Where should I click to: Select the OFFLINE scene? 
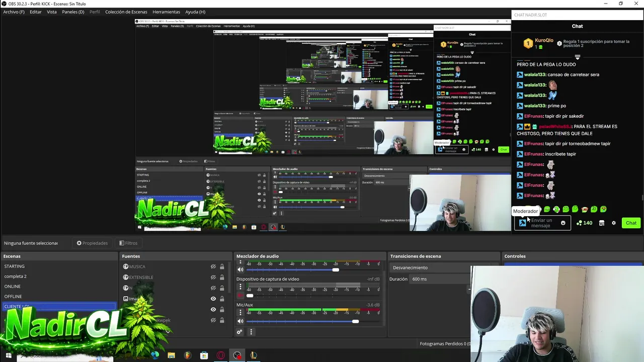[59, 296]
